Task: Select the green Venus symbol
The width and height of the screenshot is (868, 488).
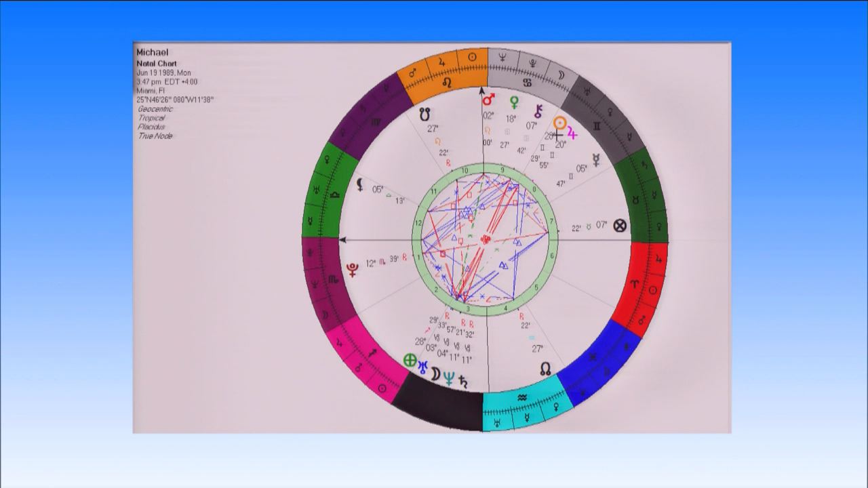Action: click(x=515, y=102)
